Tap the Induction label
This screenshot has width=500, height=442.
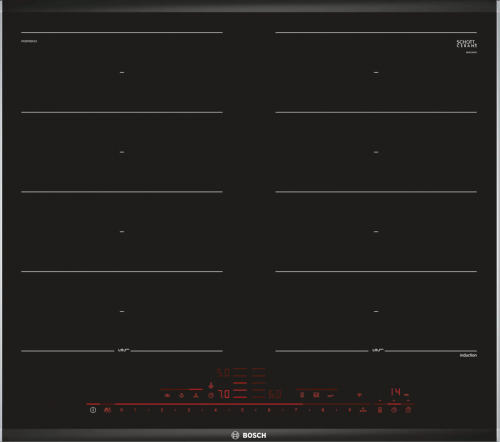(468, 355)
